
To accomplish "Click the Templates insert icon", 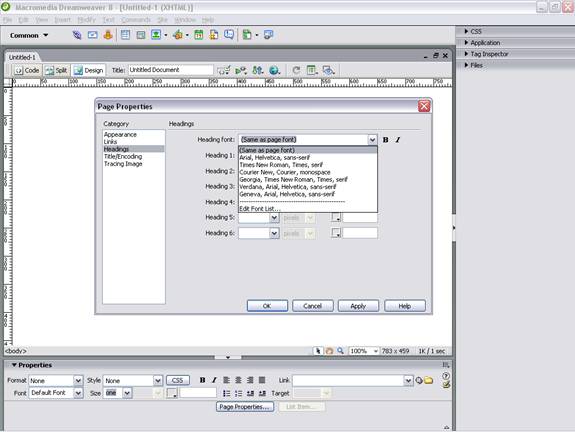I will click(x=247, y=35).
